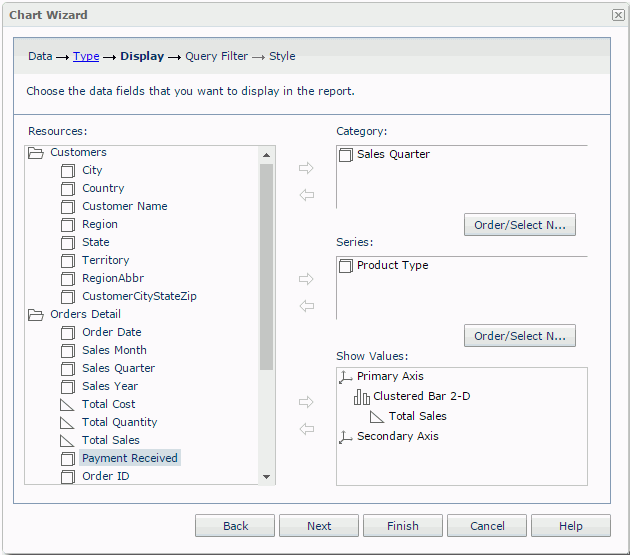Click Sales Quarter icon in Category box
The image size is (630, 555).
(346, 155)
